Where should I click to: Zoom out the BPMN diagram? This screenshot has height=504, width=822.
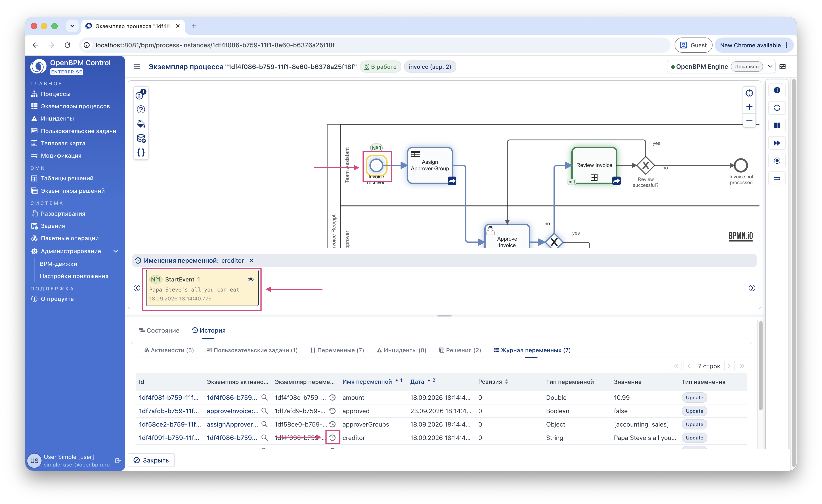pos(749,120)
